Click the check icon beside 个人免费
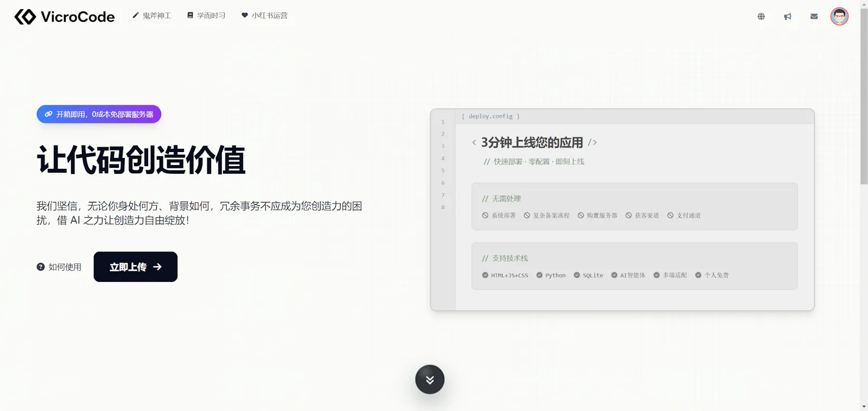The width and height of the screenshot is (868, 411). click(x=698, y=275)
